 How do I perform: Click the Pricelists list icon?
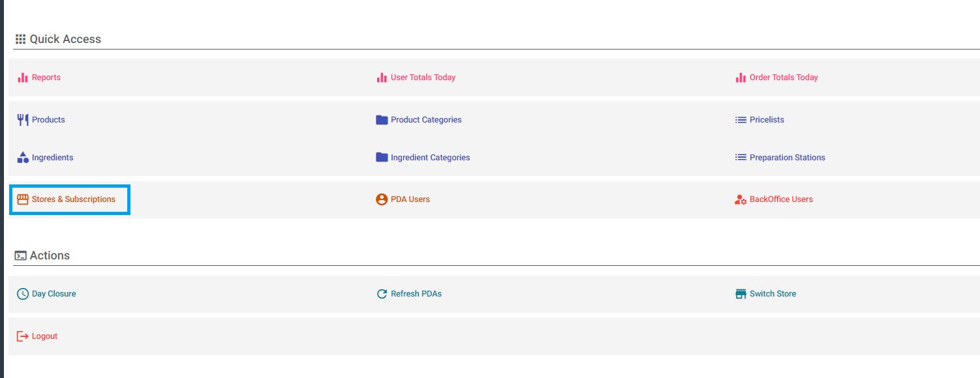click(x=741, y=120)
